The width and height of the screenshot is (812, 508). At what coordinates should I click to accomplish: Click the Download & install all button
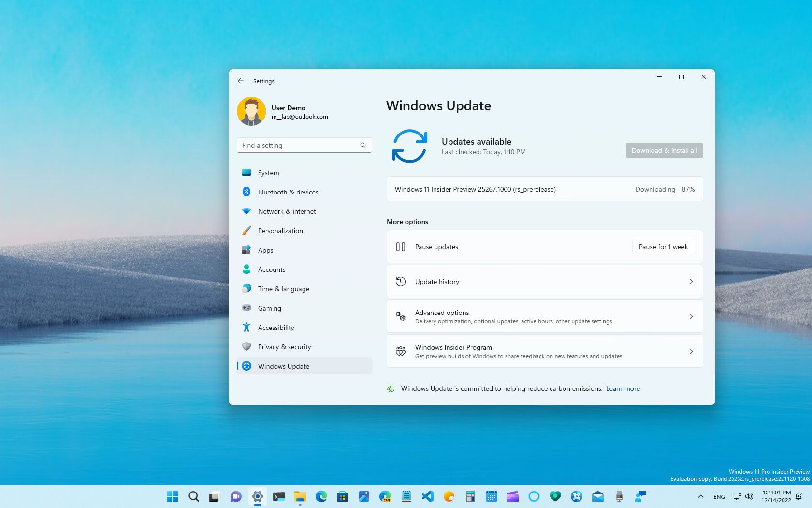click(664, 150)
